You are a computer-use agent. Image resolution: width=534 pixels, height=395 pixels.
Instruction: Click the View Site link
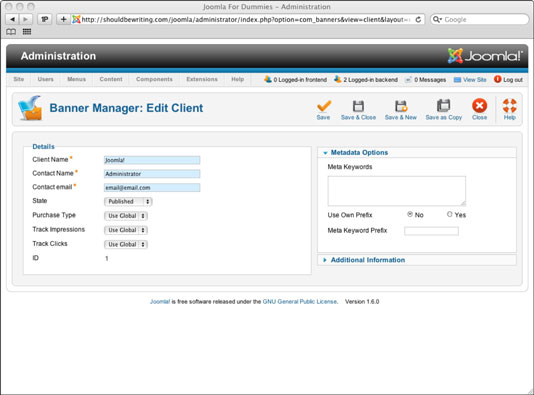pyautogui.click(x=475, y=80)
